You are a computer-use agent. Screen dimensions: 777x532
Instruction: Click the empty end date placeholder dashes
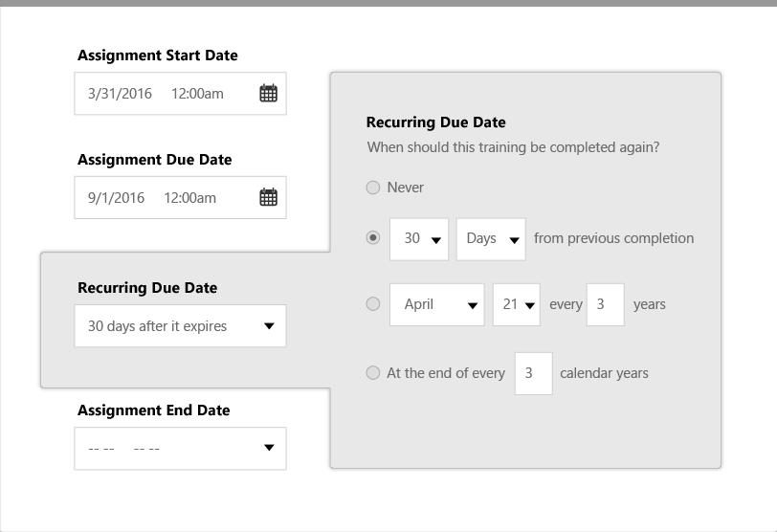click(x=123, y=449)
